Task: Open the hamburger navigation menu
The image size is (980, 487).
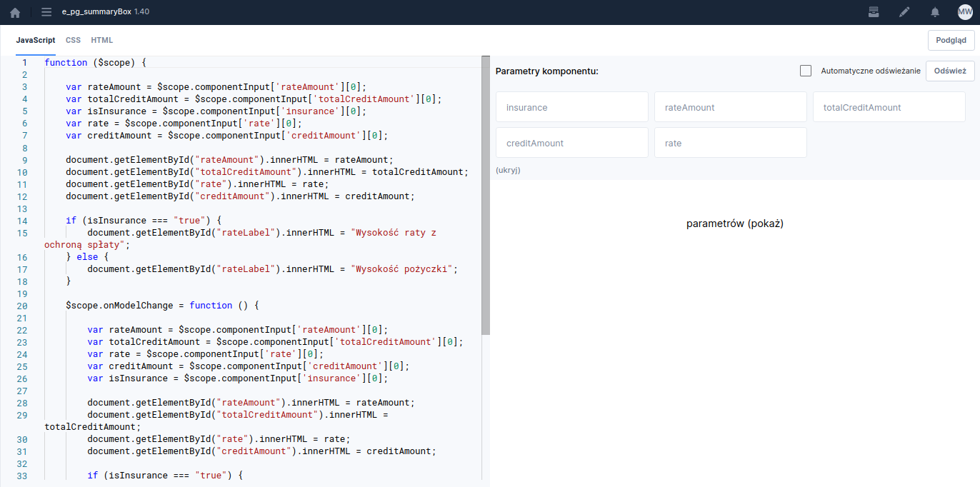Action: pyautogui.click(x=46, y=12)
